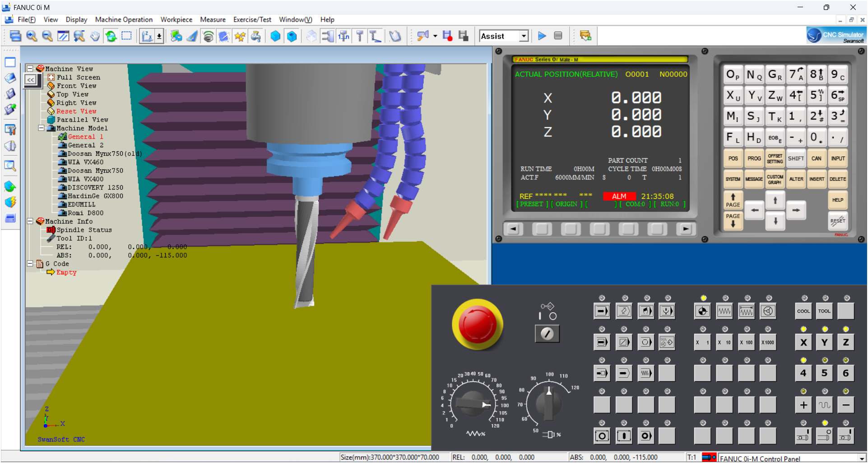Click the red emergency stop button

pos(477,324)
